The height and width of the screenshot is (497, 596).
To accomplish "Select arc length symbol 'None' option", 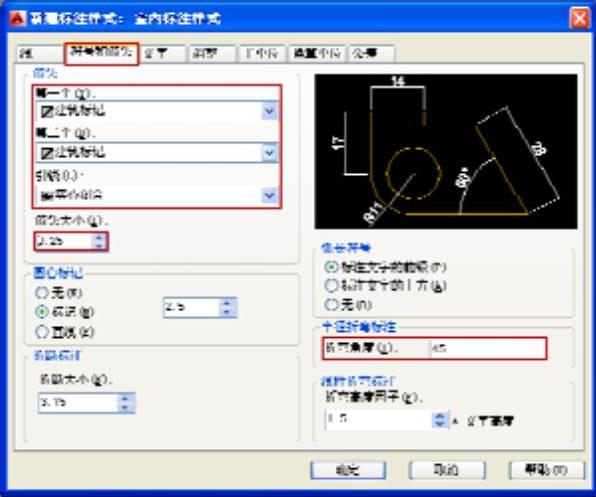I will point(331,305).
